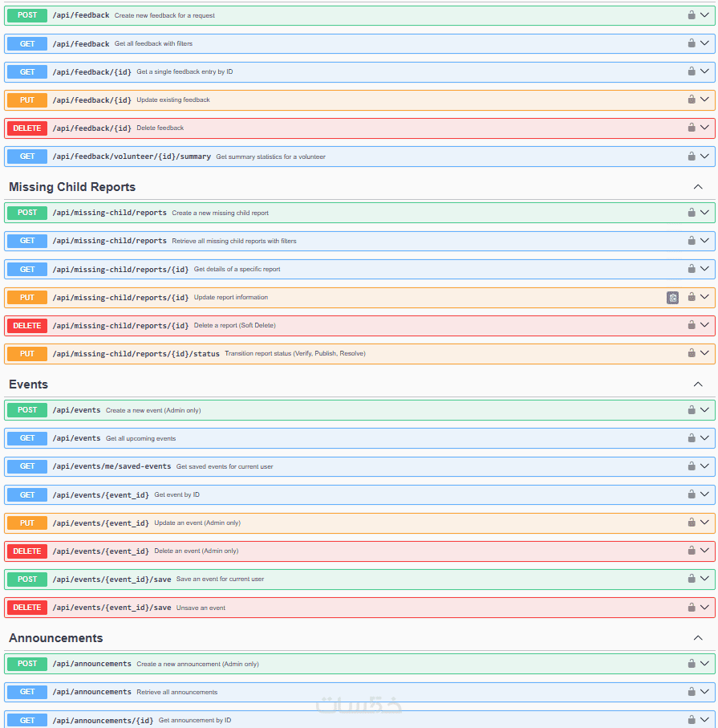Screen dimensions: 718x728
Task: Click lock on Retrieve all announcements row
Action: pos(691,692)
